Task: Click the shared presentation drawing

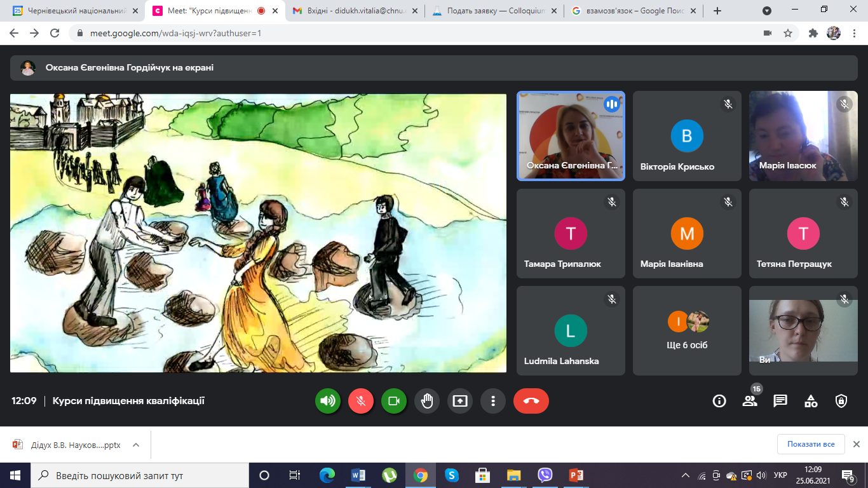Action: pyautogui.click(x=258, y=233)
